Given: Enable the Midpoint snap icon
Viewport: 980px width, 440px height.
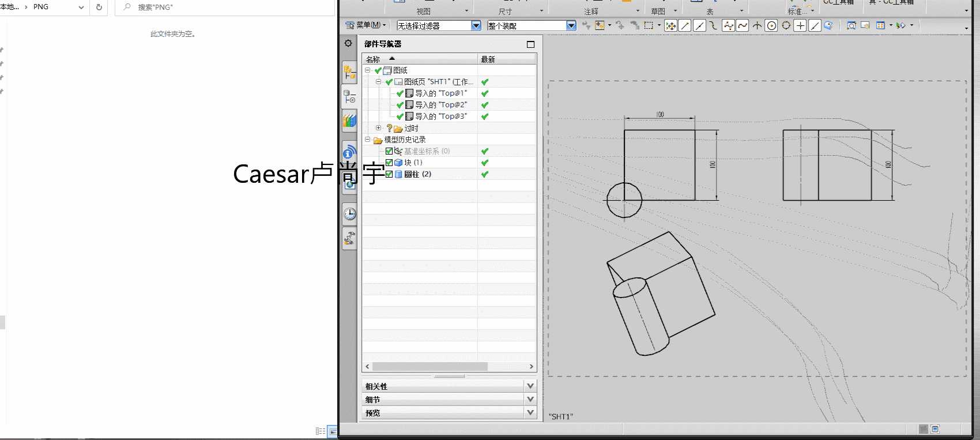Looking at the screenshot, I should [x=699, y=25].
